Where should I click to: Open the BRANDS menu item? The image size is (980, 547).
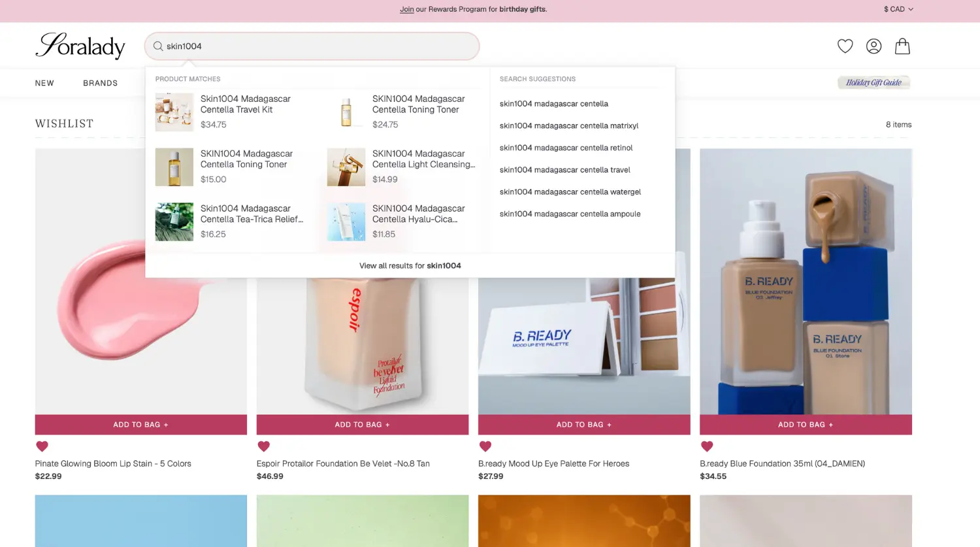coord(100,83)
